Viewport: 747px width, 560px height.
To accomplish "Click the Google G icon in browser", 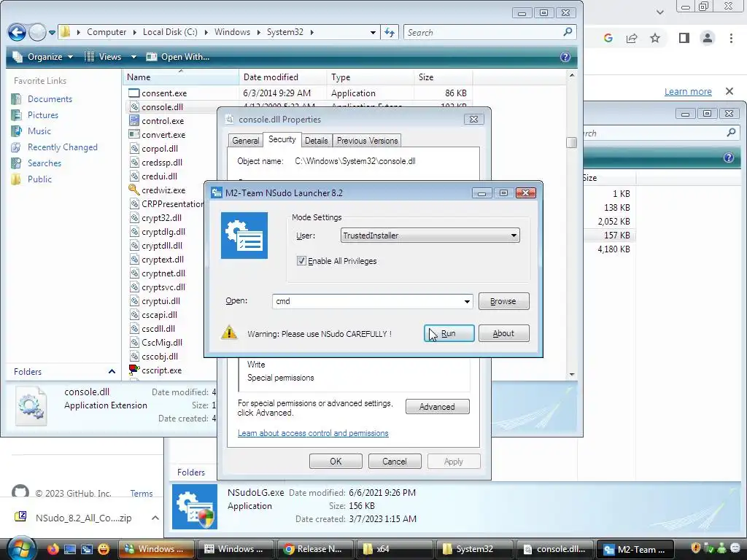I will pos(608,38).
